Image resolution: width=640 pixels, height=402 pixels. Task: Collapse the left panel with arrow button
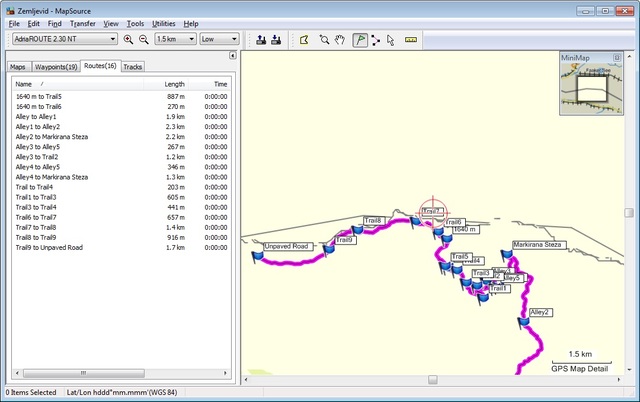(232, 56)
